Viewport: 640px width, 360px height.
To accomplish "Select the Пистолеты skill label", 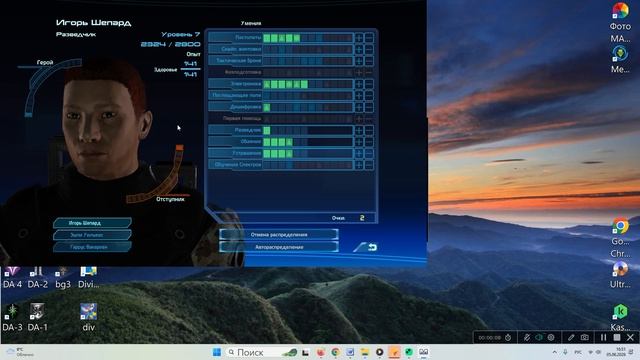I will coord(248,38).
